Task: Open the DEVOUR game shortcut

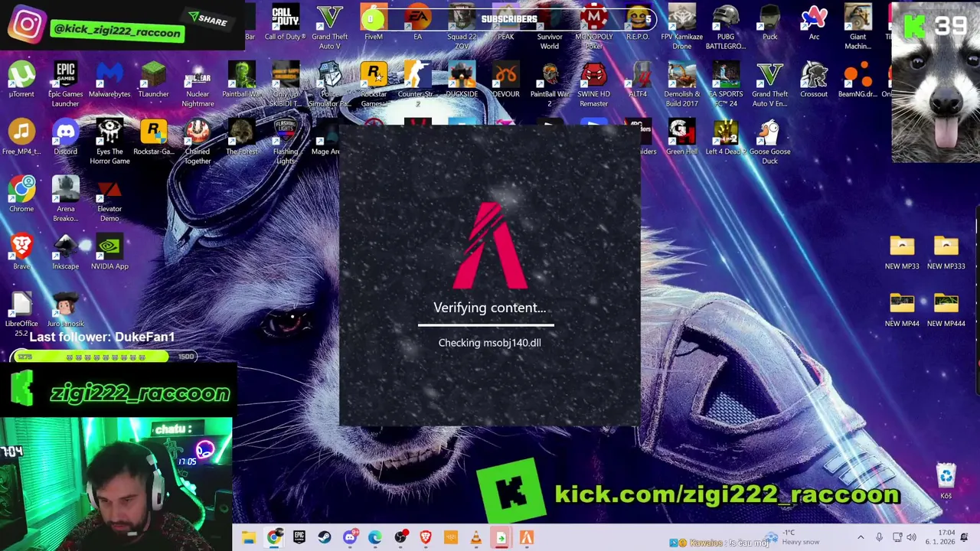Action: [x=505, y=80]
